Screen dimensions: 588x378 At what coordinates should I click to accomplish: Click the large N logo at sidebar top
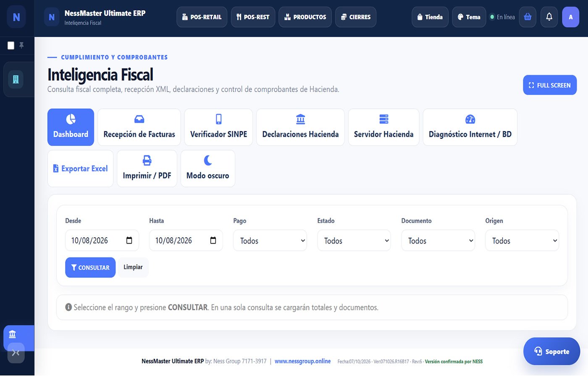click(16, 17)
